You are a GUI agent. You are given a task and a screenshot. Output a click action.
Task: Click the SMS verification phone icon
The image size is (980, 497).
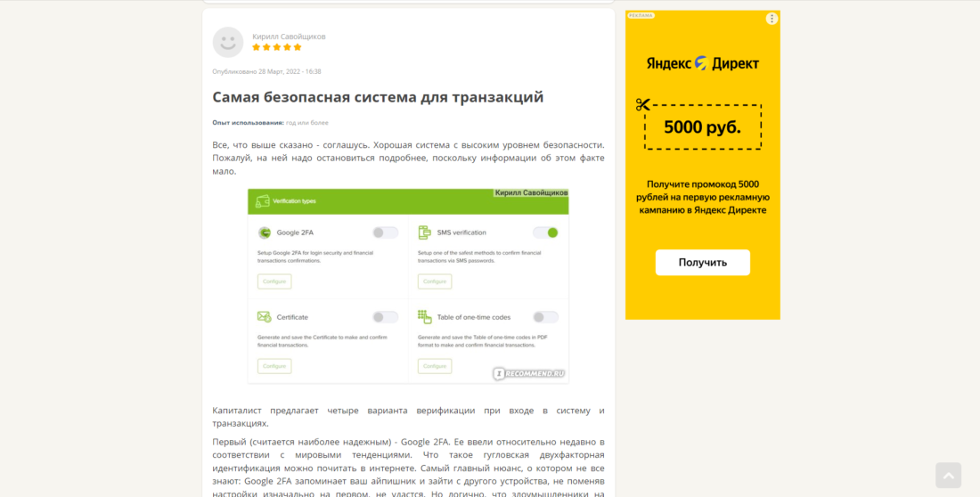pos(424,232)
